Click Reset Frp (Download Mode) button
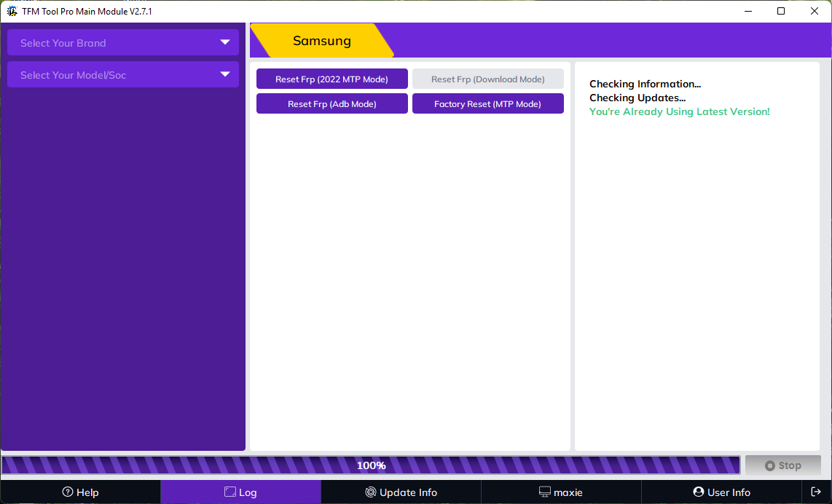Screen dimensions: 832x504 [487, 79]
